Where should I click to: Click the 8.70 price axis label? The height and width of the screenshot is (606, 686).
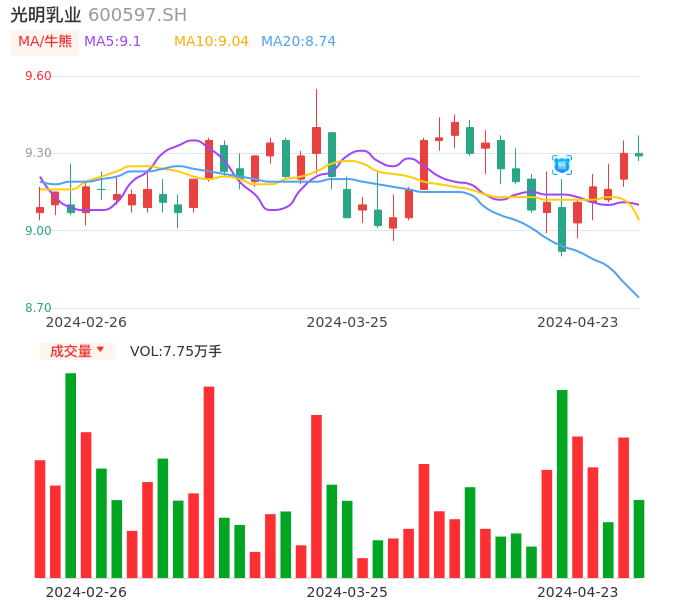click(37, 308)
